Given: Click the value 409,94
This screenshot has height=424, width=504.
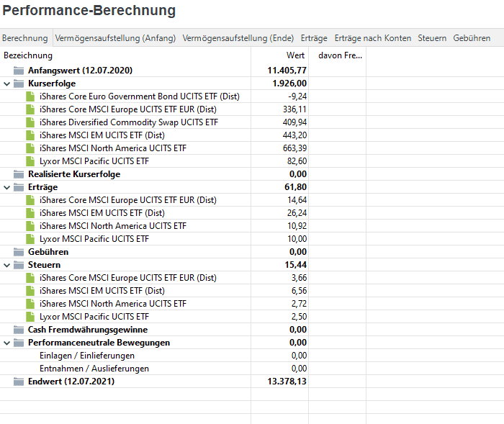Looking at the screenshot, I should tap(294, 122).
